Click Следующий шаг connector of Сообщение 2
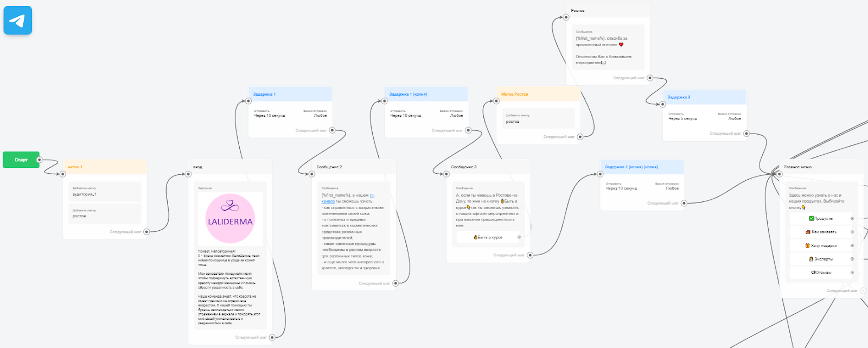Image resolution: width=868 pixels, height=348 pixels. click(x=395, y=283)
